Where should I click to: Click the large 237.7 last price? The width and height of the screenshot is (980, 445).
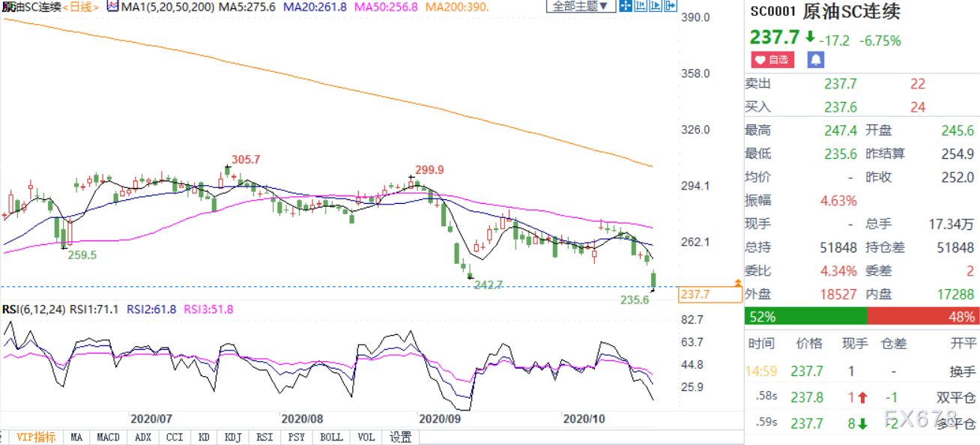pos(775,37)
